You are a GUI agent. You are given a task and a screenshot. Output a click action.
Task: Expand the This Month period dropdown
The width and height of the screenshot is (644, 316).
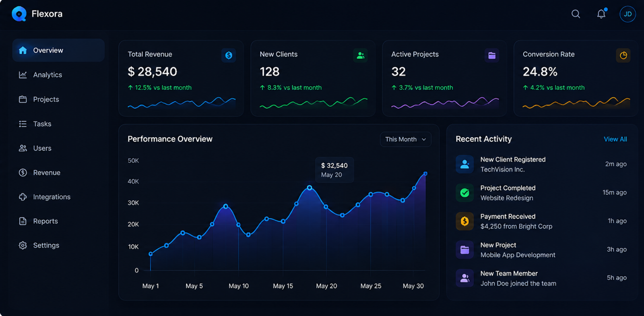tap(405, 139)
